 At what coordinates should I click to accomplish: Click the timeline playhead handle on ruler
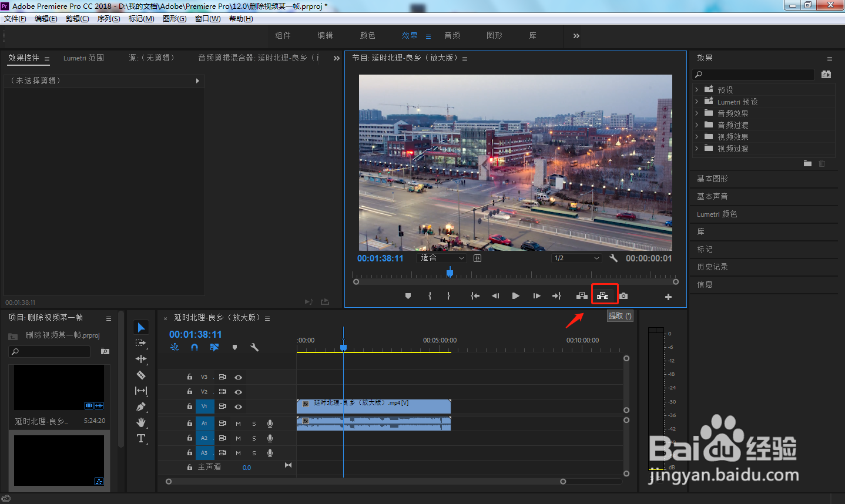click(344, 347)
